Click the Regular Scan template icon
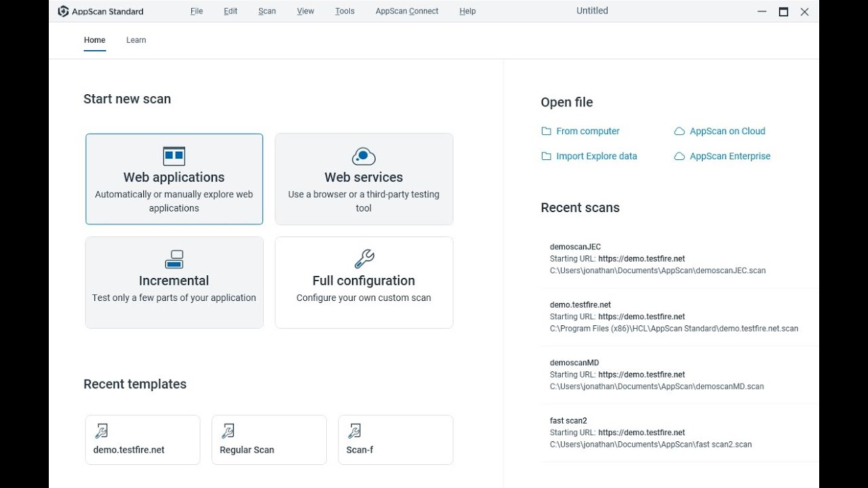This screenshot has width=868, height=488. tap(228, 431)
